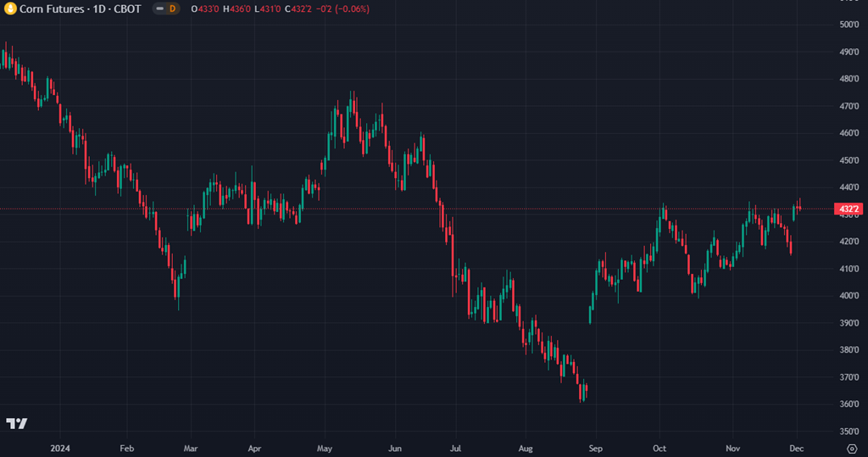Viewport: 868px width, 457px height.
Task: Click the high price value H436'0
Action: [x=238, y=8]
